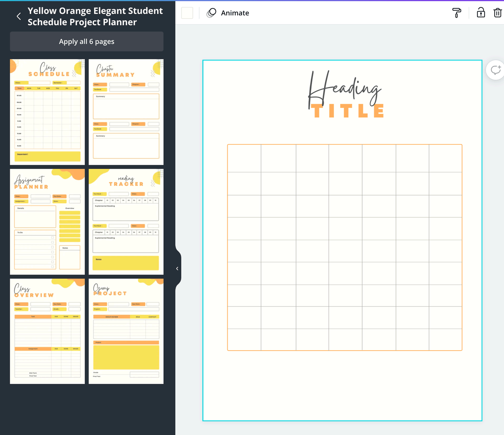Open the Reading Tracker page
This screenshot has width=504, height=435.
[x=126, y=221]
